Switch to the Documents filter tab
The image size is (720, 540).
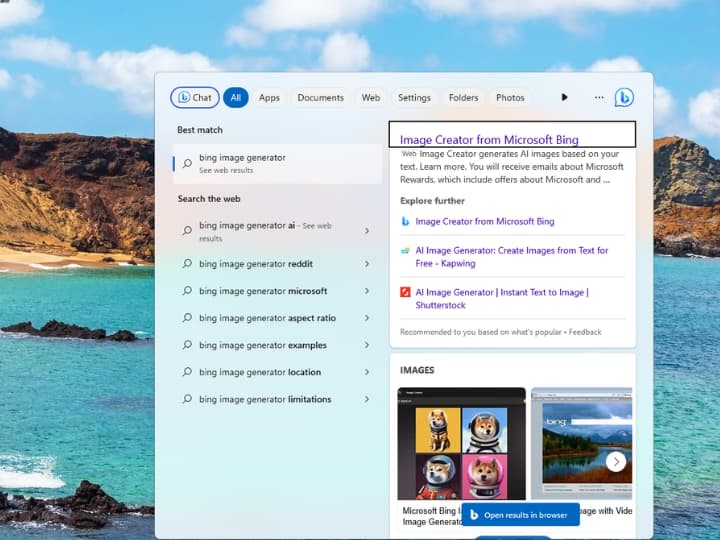click(x=320, y=98)
